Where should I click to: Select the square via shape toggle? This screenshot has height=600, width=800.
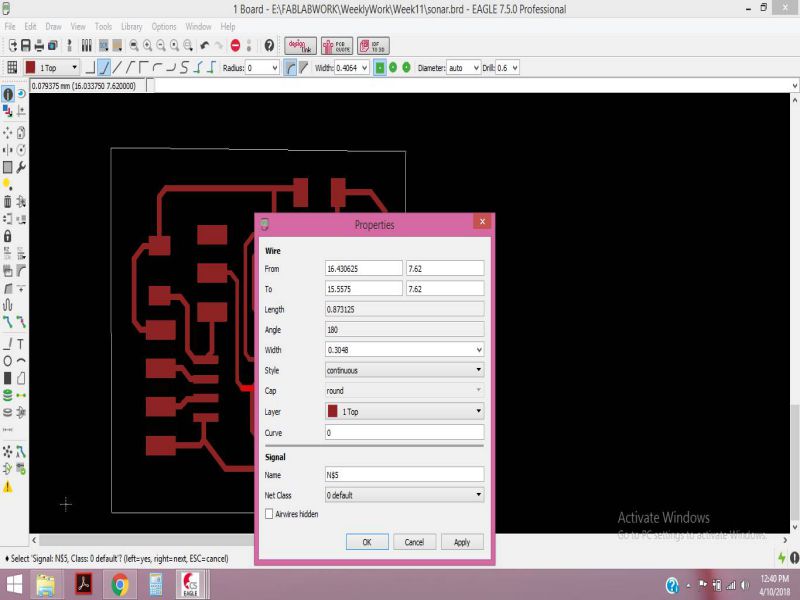pyautogui.click(x=380, y=67)
